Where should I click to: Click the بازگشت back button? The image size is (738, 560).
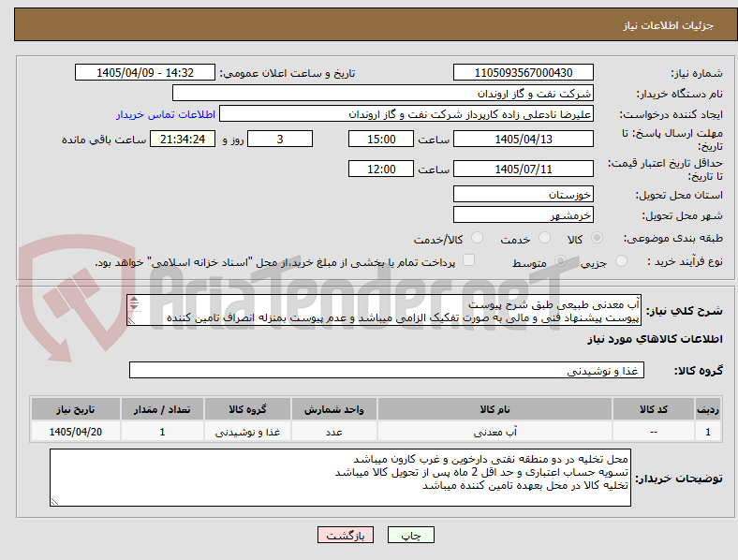346,535
